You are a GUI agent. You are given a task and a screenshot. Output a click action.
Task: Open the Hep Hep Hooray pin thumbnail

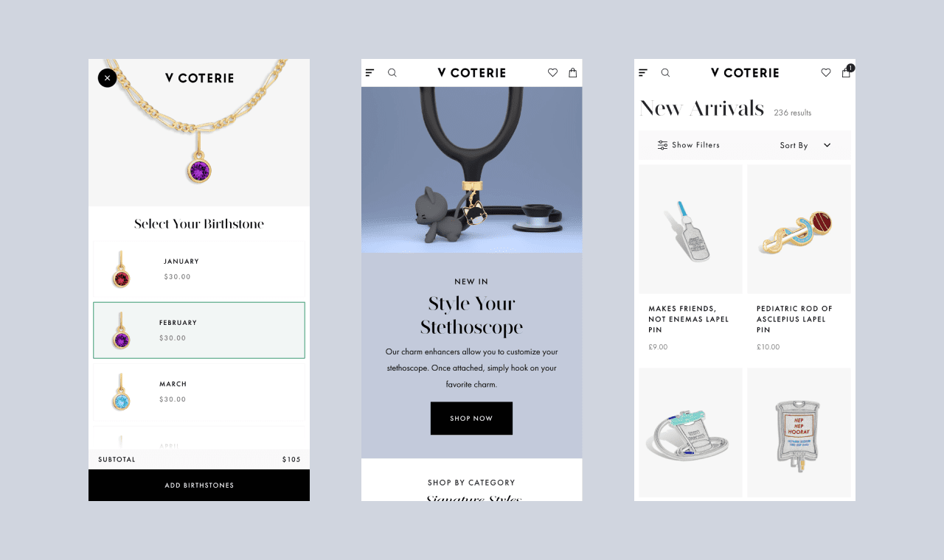799,433
